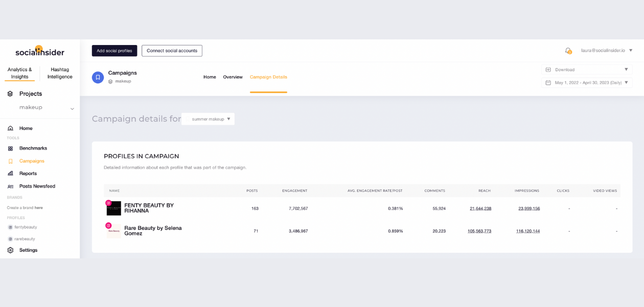The image size is (644, 307).
Task: Click Rare Beauty engagement rate 0.859%
Action: [x=395, y=231]
